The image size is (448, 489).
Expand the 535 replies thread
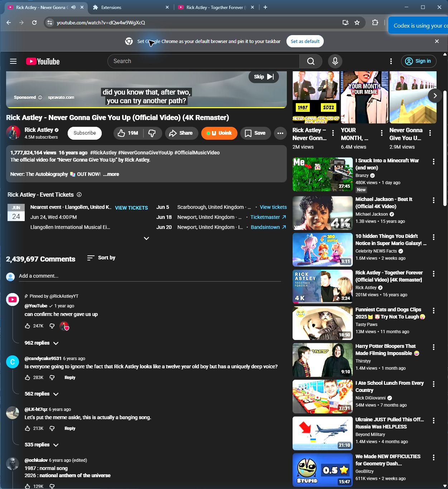pyautogui.click(x=42, y=445)
